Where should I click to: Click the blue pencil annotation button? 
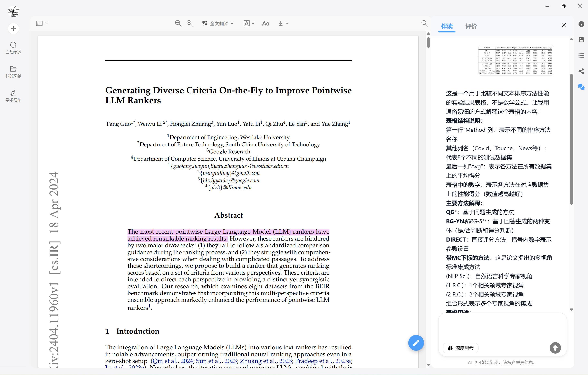point(416,343)
